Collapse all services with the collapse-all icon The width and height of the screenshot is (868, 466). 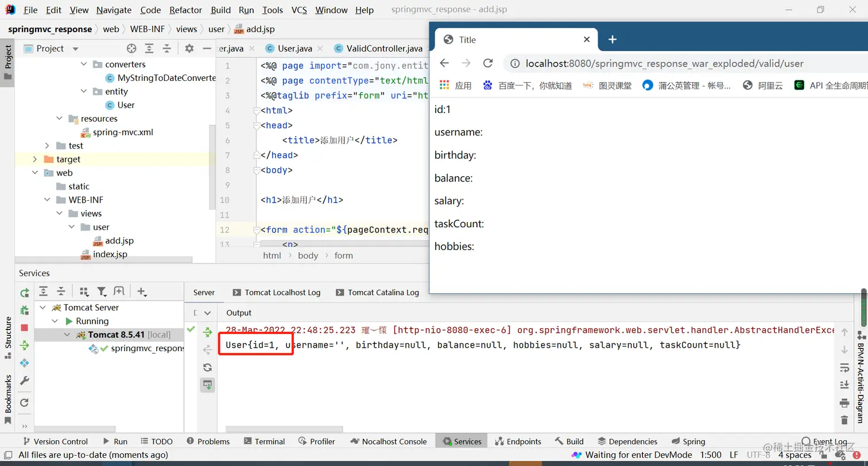tap(61, 292)
